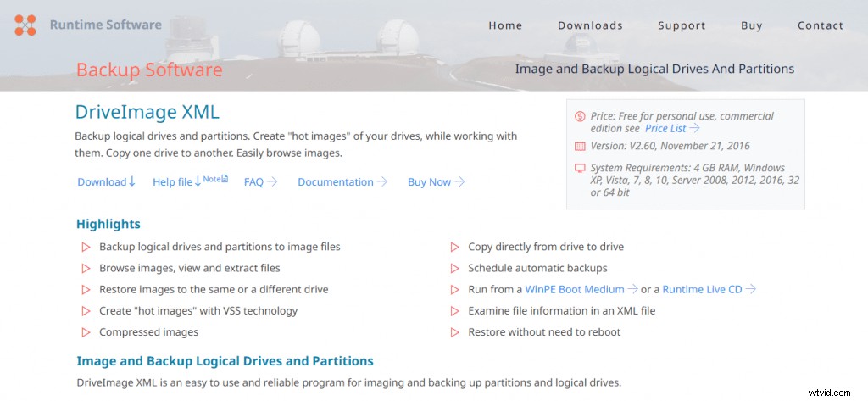Follow the WinPE Boot Medium link

(x=575, y=290)
